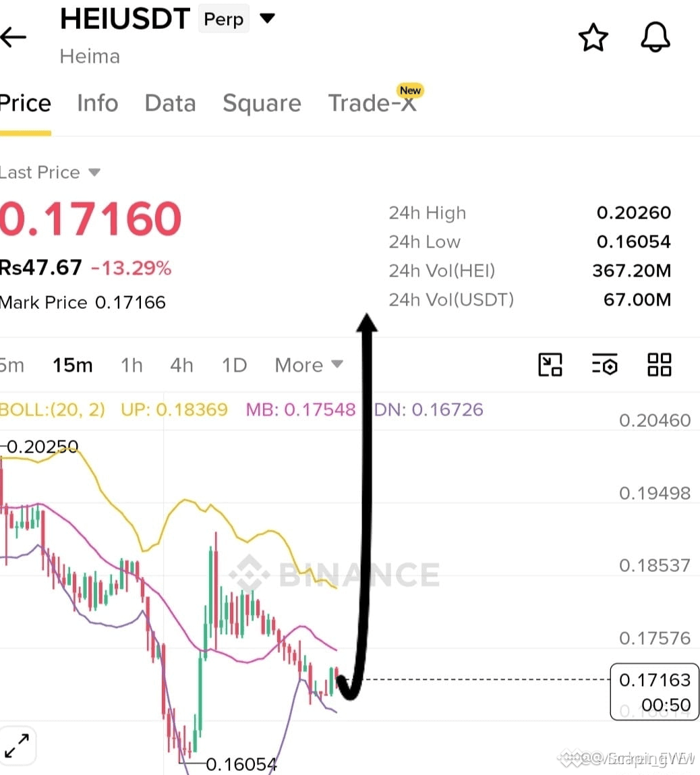Expand chart to fullscreen with diagonal arrows
Screen dimensions: 700x775
[x=18, y=746]
